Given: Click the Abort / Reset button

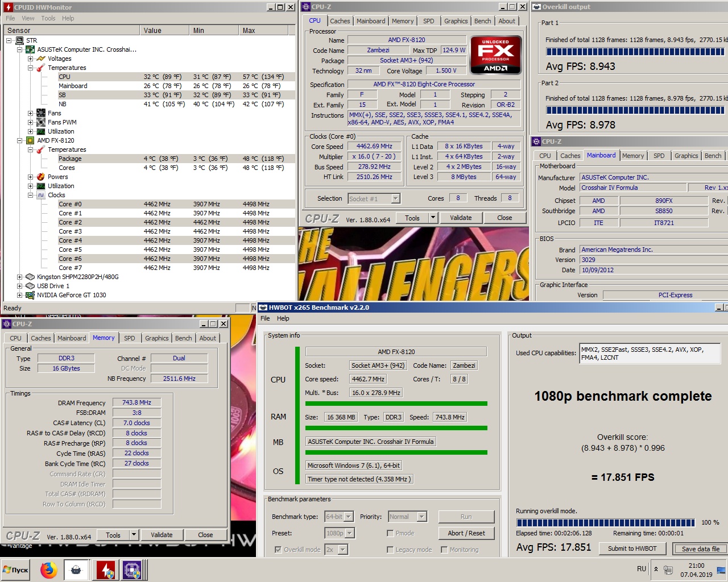Looking at the screenshot, I should (x=466, y=533).
